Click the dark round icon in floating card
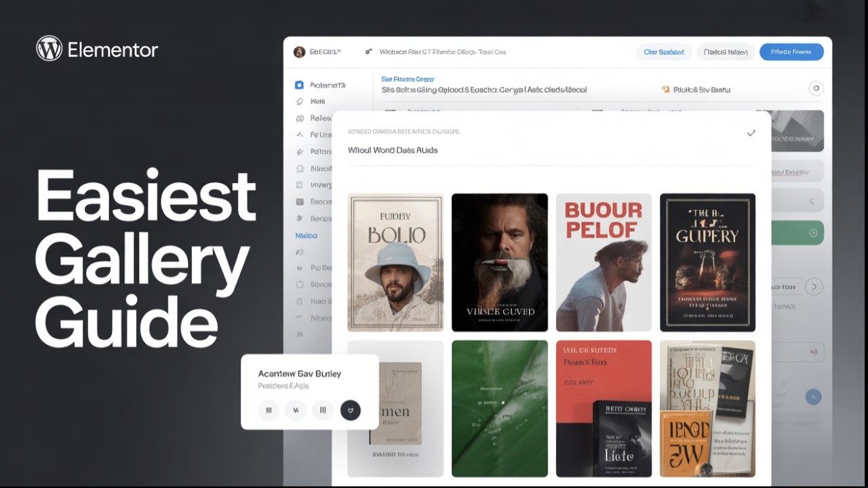Image resolution: width=868 pixels, height=488 pixels. tap(350, 410)
